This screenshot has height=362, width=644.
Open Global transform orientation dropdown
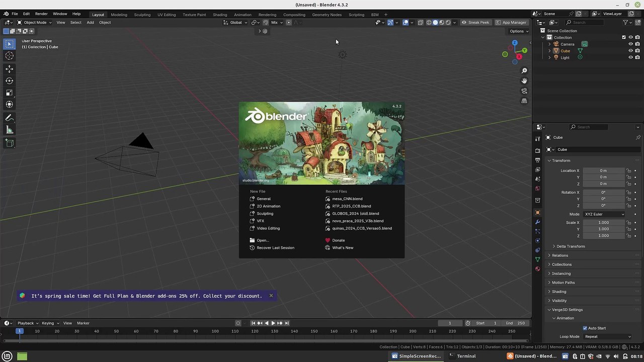point(235,22)
